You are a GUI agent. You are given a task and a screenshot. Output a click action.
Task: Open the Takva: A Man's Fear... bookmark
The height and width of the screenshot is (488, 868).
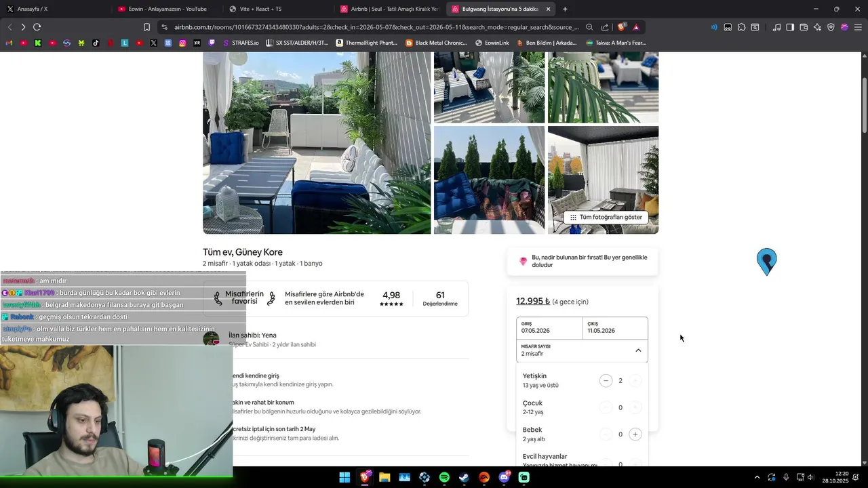click(616, 43)
